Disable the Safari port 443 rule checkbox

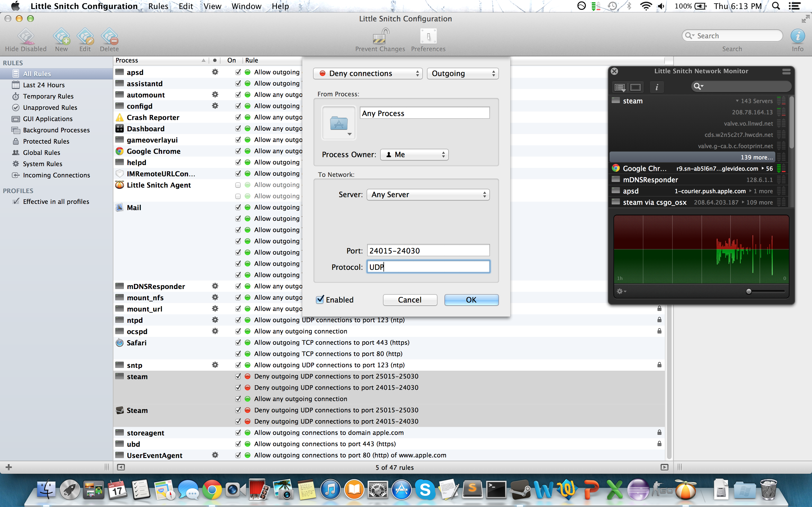pos(238,342)
